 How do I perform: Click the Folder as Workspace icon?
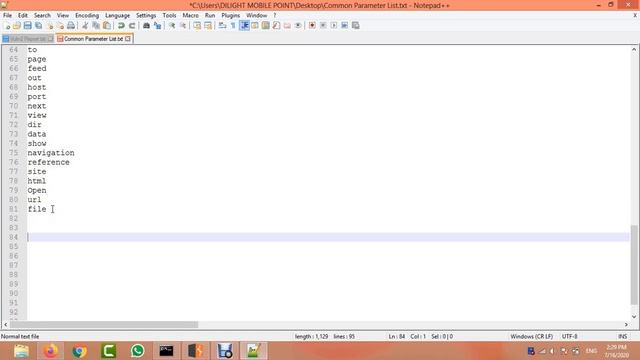[x=287, y=26]
